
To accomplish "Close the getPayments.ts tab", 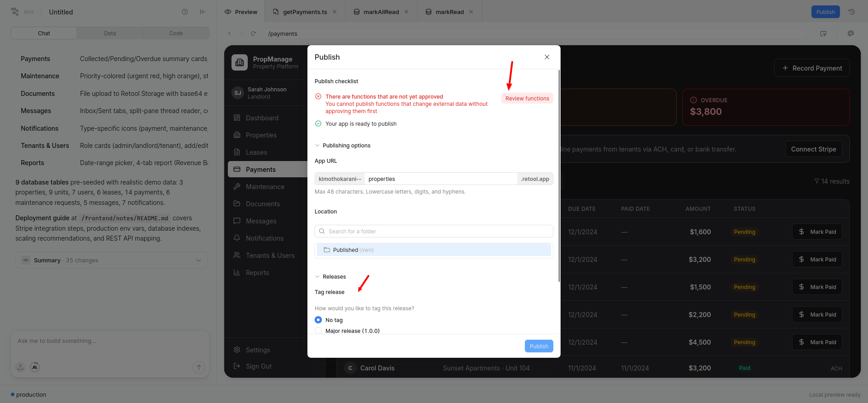I will (x=335, y=12).
